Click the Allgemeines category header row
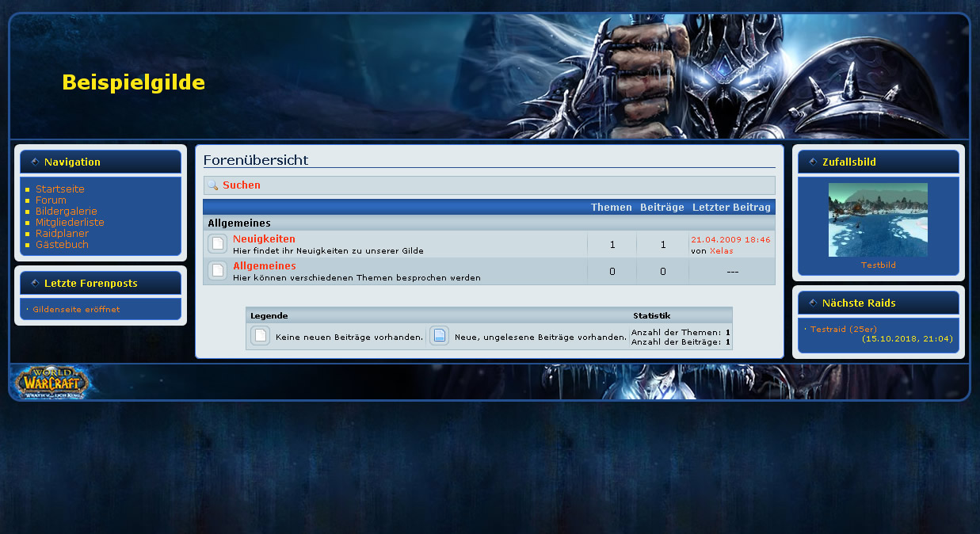This screenshot has width=980, height=534. tap(489, 223)
